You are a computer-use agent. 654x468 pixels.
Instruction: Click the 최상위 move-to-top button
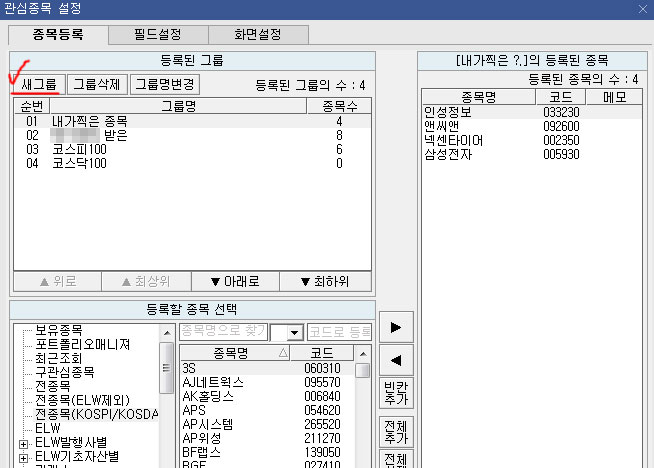click(146, 282)
